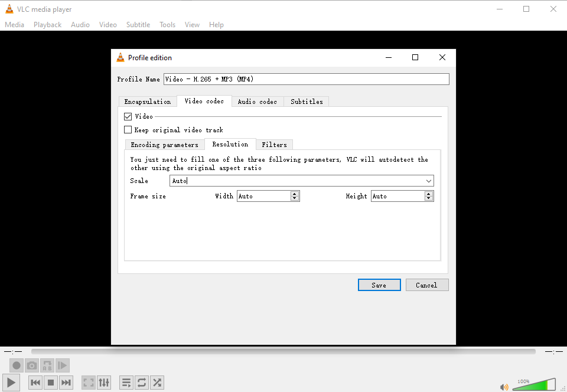Expand the Scale dropdown list
567x392 pixels.
click(x=429, y=181)
